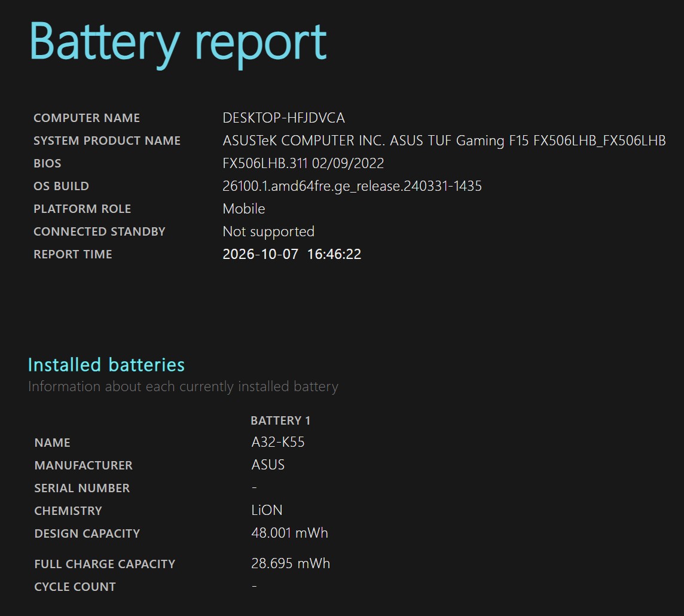684x616 pixels.
Task: Select the SYSTEM PRODUCT NAME label
Action: coord(107,141)
